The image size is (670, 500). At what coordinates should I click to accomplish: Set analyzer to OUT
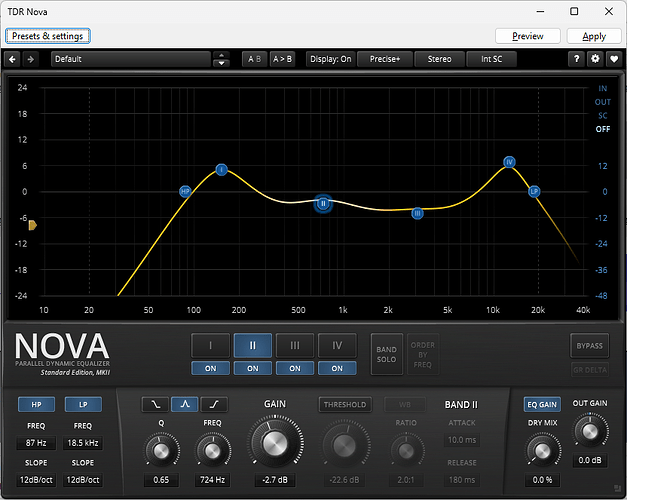coord(602,102)
